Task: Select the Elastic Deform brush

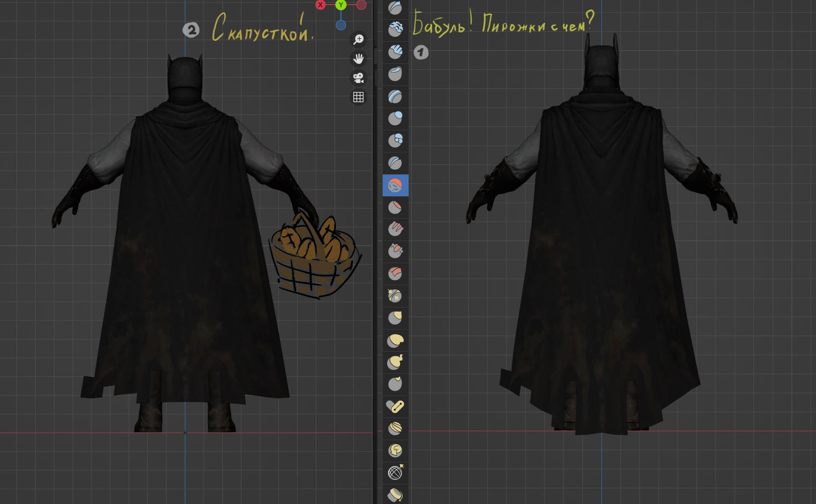Action: 395,340
